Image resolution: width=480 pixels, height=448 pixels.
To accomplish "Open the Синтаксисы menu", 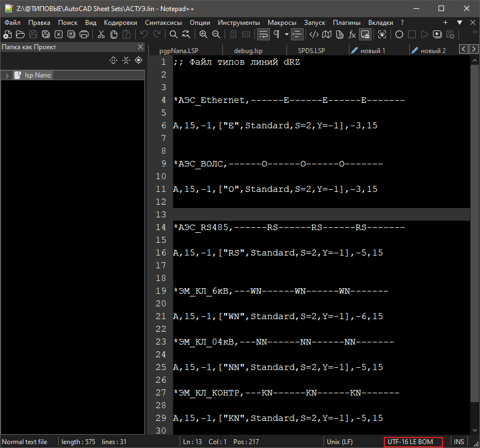I will [x=163, y=23].
